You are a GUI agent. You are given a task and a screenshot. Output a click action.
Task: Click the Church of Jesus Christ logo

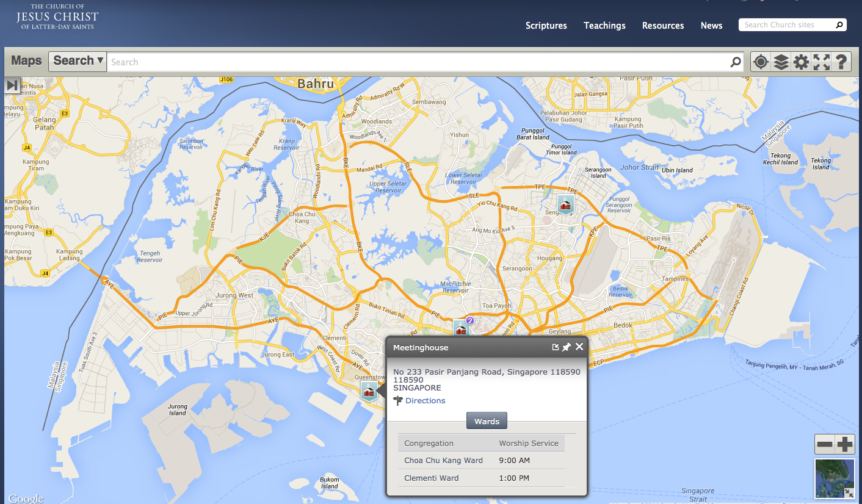point(58,16)
